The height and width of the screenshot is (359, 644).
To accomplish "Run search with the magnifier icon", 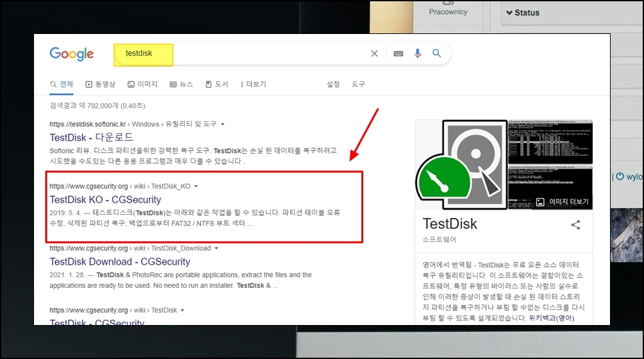I will 437,53.
